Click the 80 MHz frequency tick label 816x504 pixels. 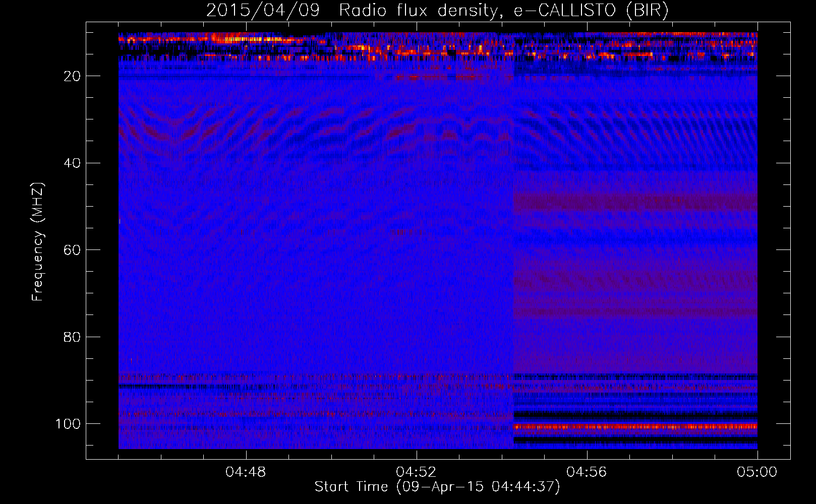point(72,337)
